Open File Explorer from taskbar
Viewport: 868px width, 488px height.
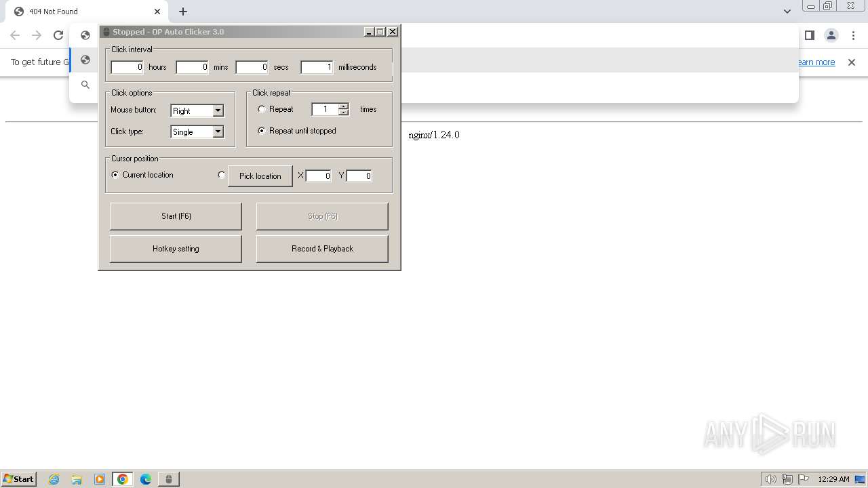click(x=77, y=479)
